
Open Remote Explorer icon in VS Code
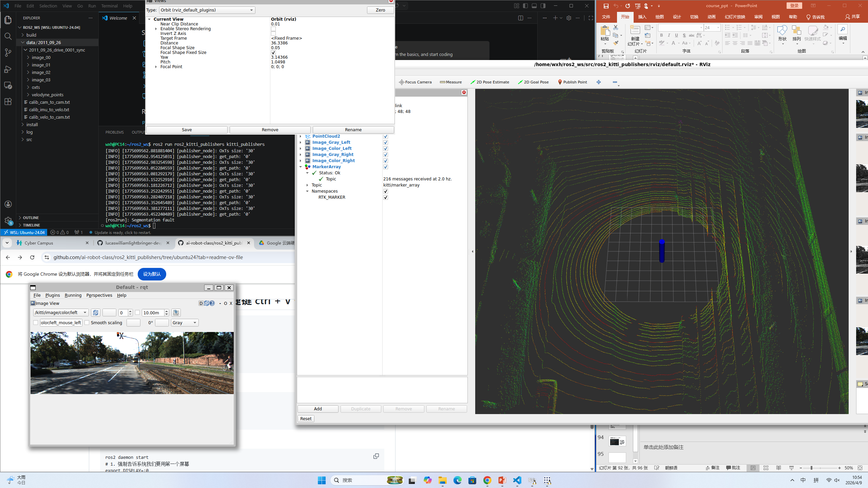pyautogui.click(x=8, y=85)
